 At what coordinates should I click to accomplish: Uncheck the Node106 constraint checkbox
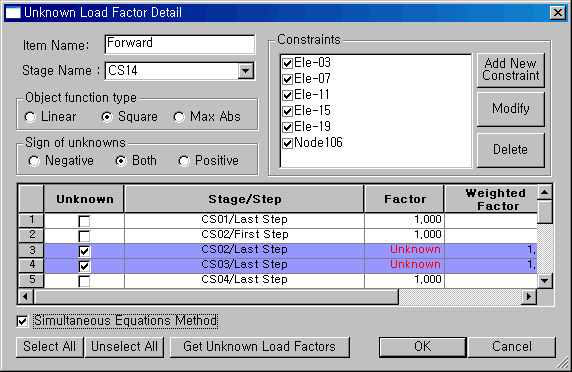(287, 143)
